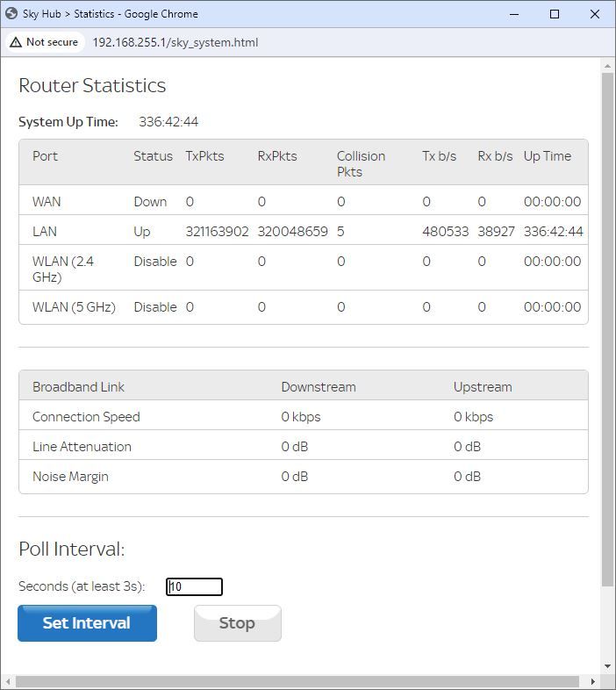616x690 pixels.
Task: Click the Not secure warning chip
Action: [44, 42]
